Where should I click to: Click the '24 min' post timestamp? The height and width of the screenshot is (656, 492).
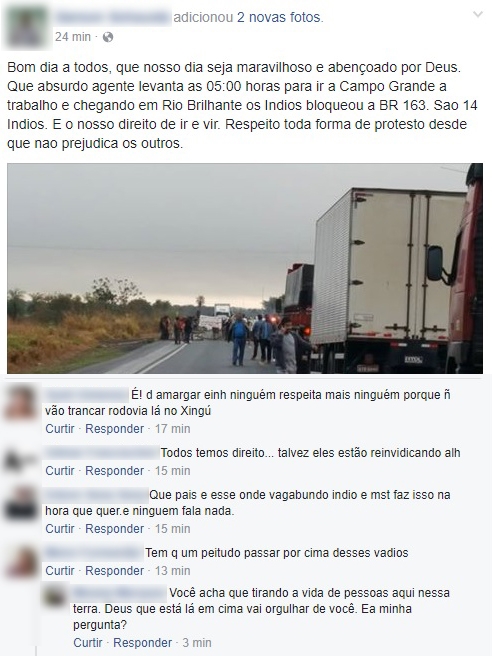pos(73,37)
